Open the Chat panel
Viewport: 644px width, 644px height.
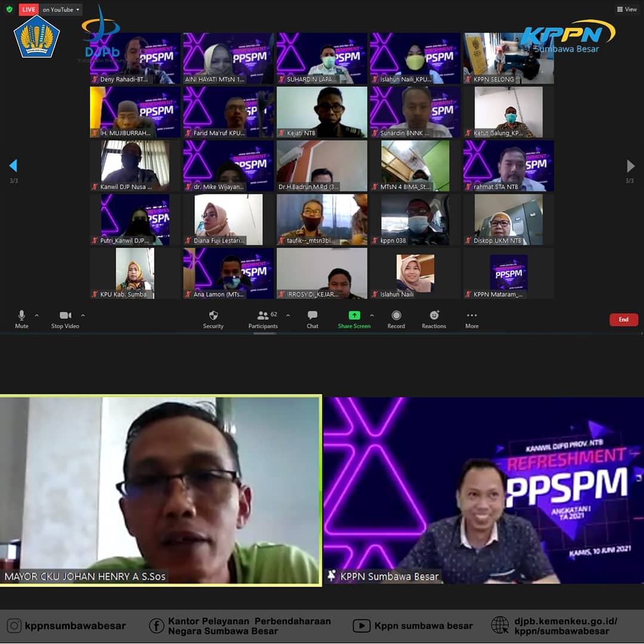click(x=312, y=316)
